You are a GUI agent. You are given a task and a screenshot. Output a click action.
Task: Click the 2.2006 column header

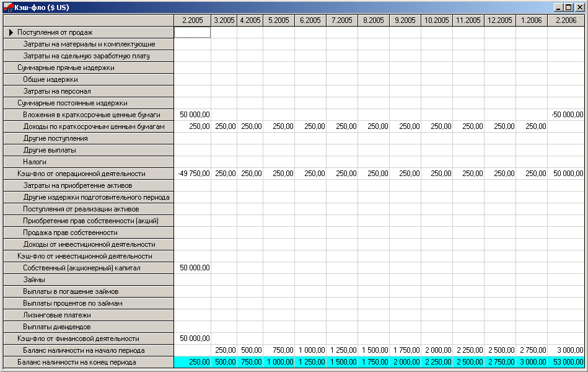566,20
